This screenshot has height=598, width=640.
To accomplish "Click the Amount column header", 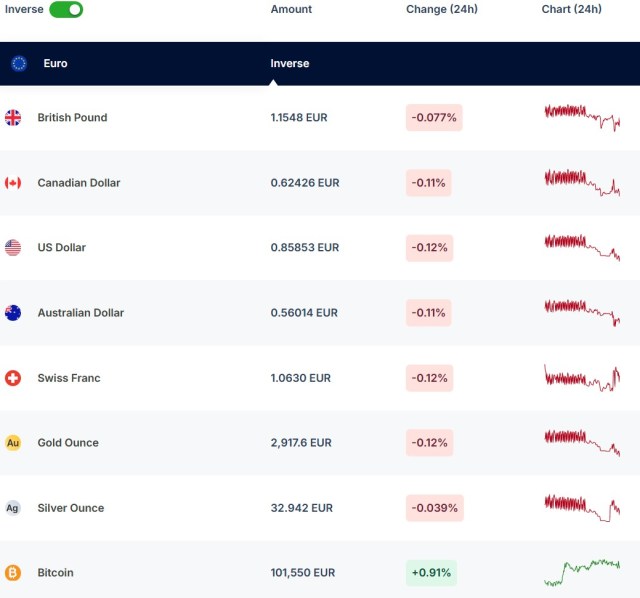I will click(x=291, y=9).
